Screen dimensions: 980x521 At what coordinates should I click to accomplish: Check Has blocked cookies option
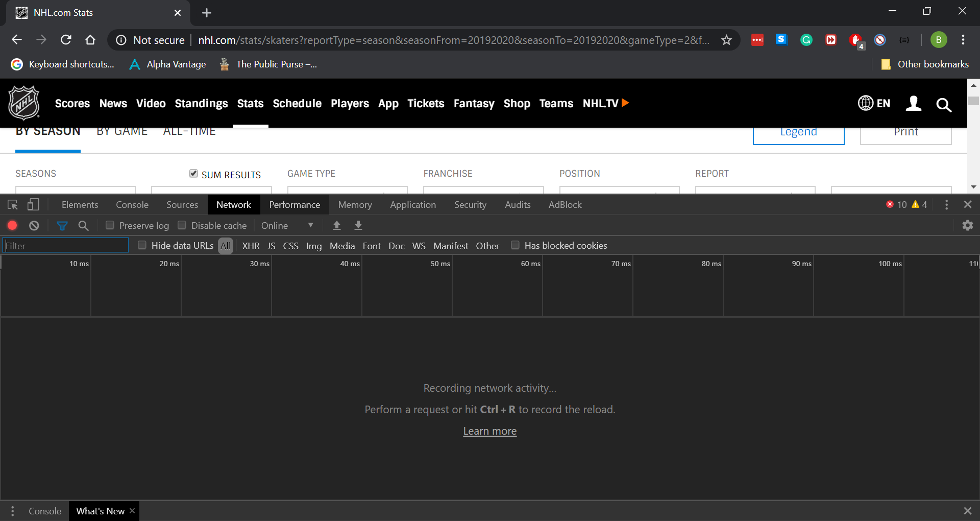pos(515,245)
